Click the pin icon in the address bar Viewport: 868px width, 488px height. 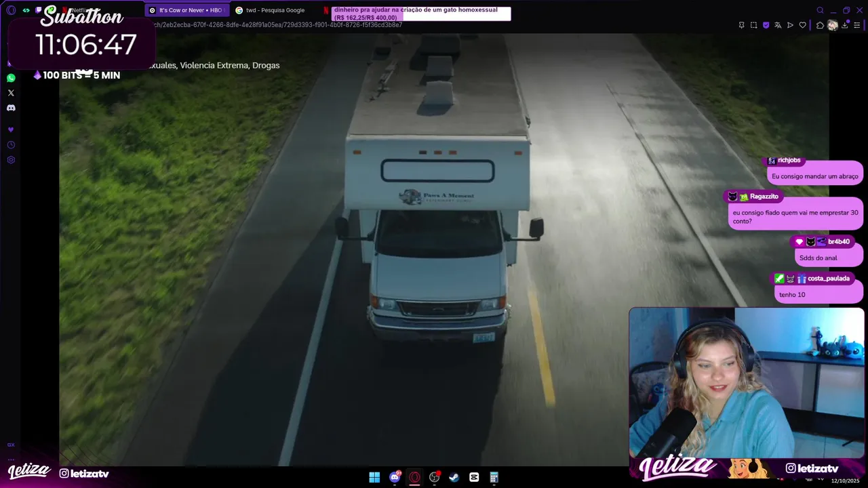pyautogui.click(x=741, y=25)
